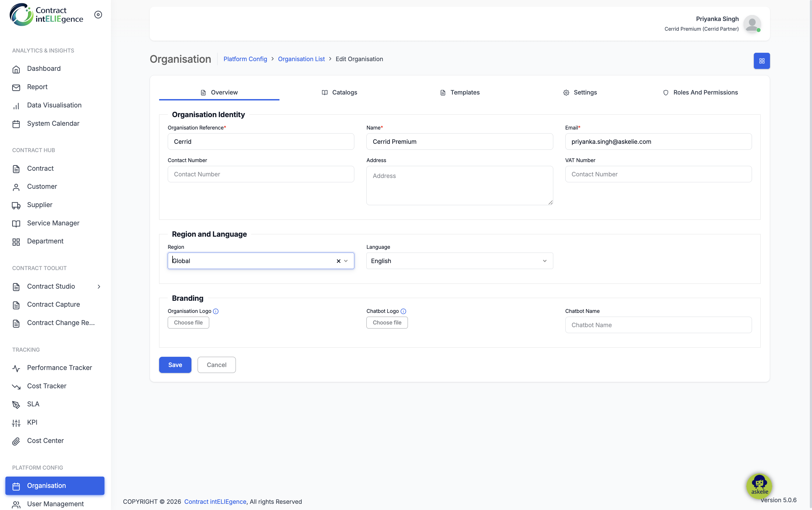Screen dimensions: 812x510
Task: Click the Report envelope icon
Action: pos(16,87)
